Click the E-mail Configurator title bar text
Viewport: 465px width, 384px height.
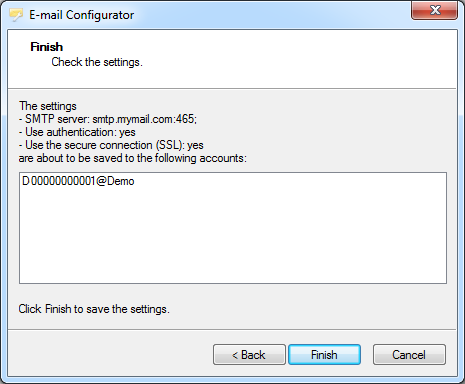tap(82, 15)
